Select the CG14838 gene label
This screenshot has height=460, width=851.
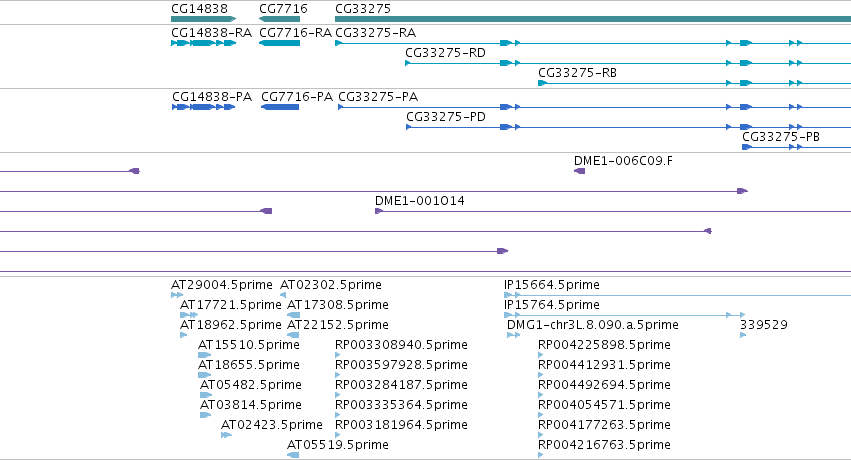[199, 9]
